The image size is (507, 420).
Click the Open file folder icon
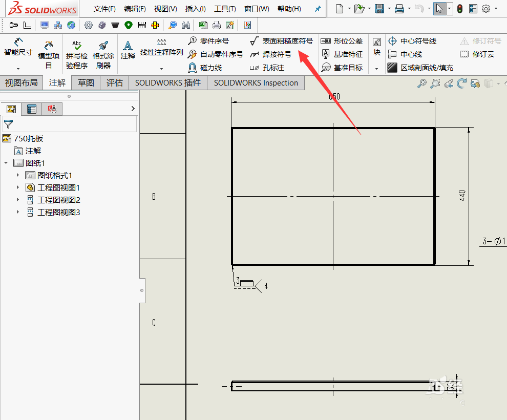359,9
